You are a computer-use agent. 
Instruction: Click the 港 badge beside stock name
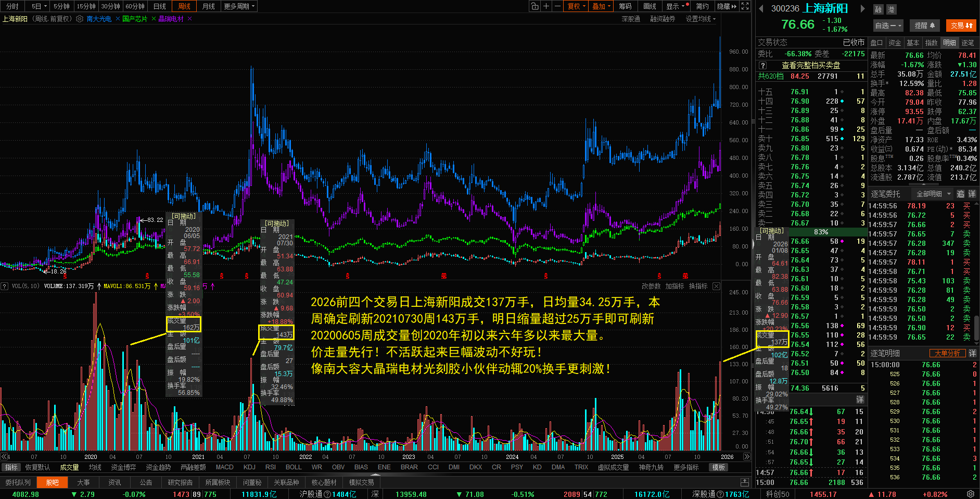[891, 9]
